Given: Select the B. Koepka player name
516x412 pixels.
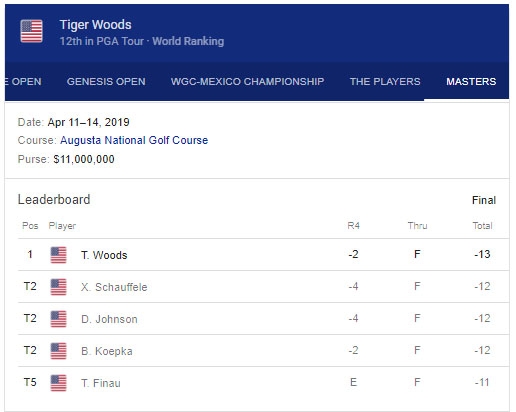Looking at the screenshot, I should [107, 351].
